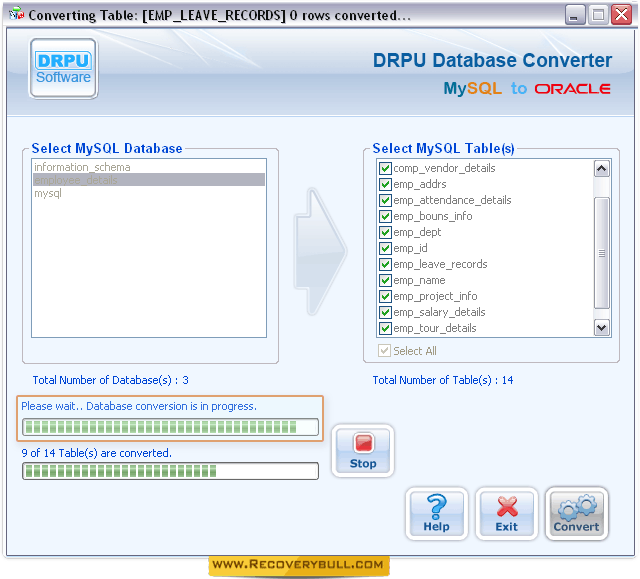
Task: Click 'Please wait.. Database conversion is in progress.'
Action: click(x=139, y=406)
